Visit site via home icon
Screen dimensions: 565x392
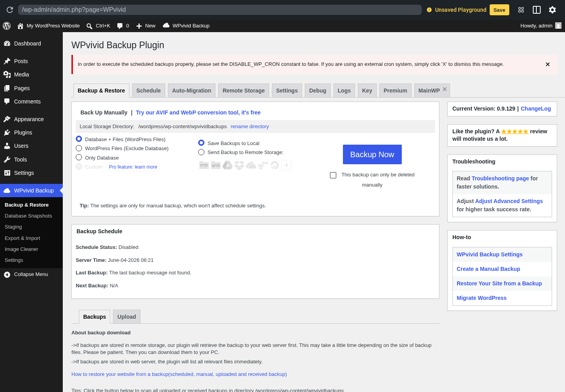tap(20, 26)
